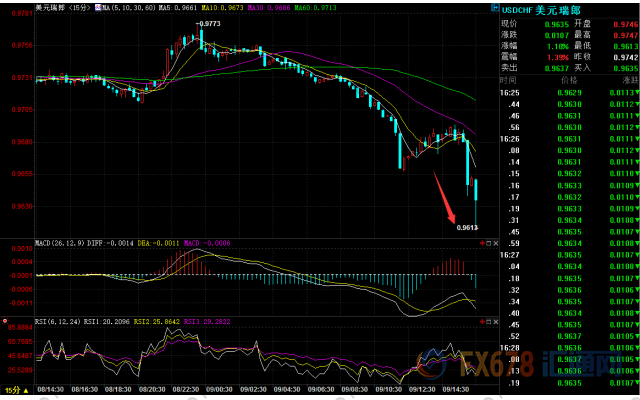Select the 价格 column header
This screenshot has width=640, height=400.
[x=569, y=78]
